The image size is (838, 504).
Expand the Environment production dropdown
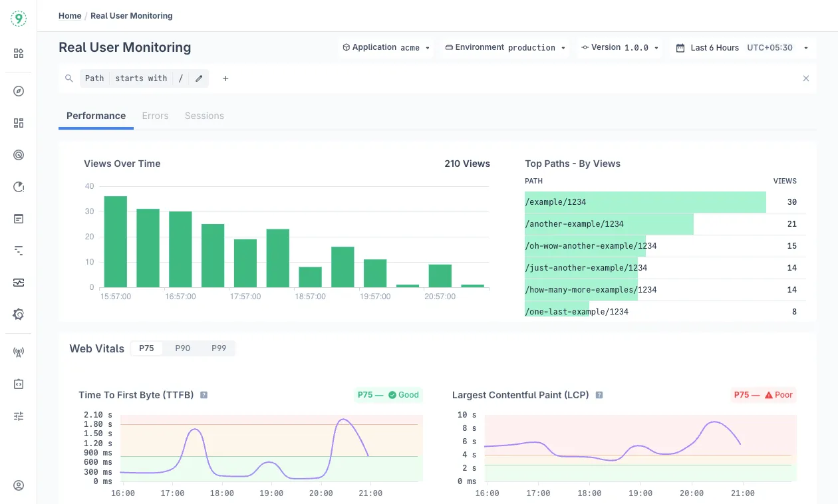(x=505, y=48)
